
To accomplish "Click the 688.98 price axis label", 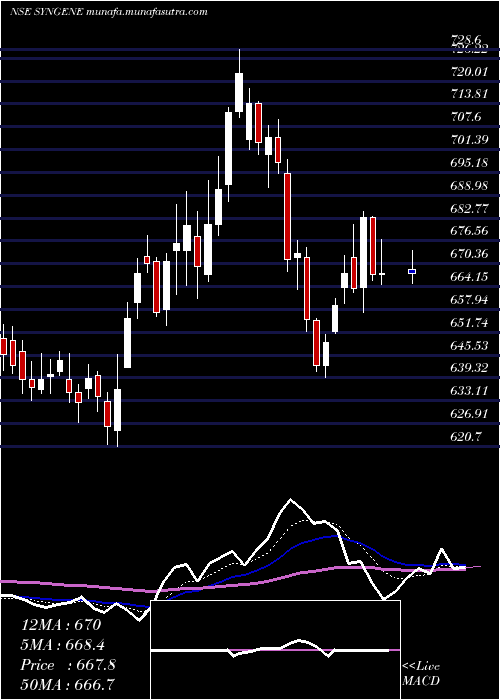I will pyautogui.click(x=469, y=185).
